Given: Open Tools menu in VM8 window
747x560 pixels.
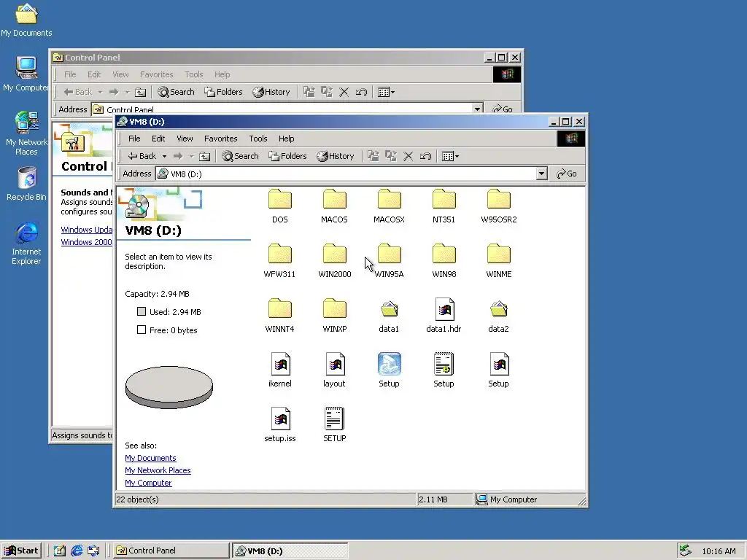Looking at the screenshot, I should pos(258,139).
